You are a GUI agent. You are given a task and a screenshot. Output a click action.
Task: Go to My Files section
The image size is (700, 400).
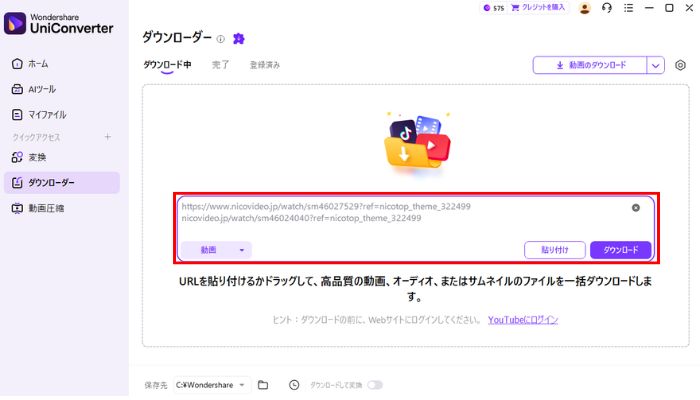(x=39, y=115)
